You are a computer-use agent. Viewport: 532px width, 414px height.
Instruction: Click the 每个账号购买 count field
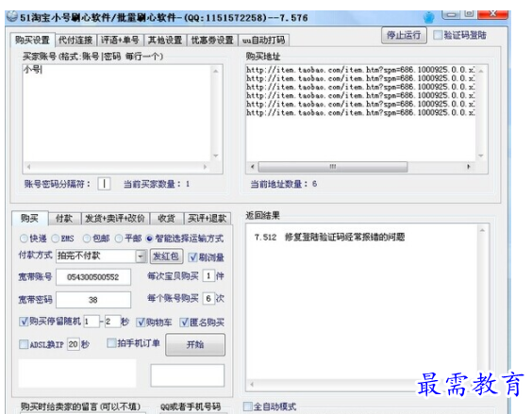point(208,299)
